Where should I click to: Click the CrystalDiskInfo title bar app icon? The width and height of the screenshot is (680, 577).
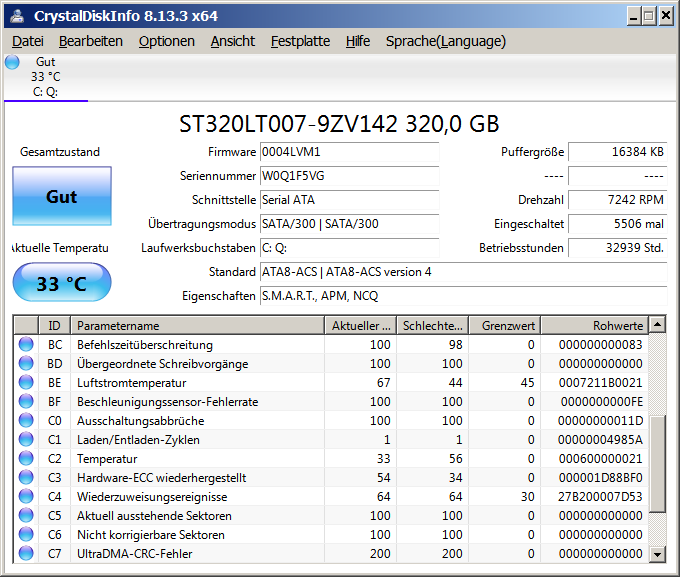(17, 16)
